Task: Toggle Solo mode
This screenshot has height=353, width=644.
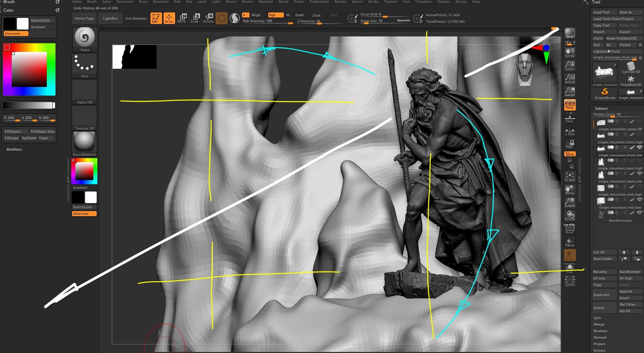Action: (x=570, y=268)
